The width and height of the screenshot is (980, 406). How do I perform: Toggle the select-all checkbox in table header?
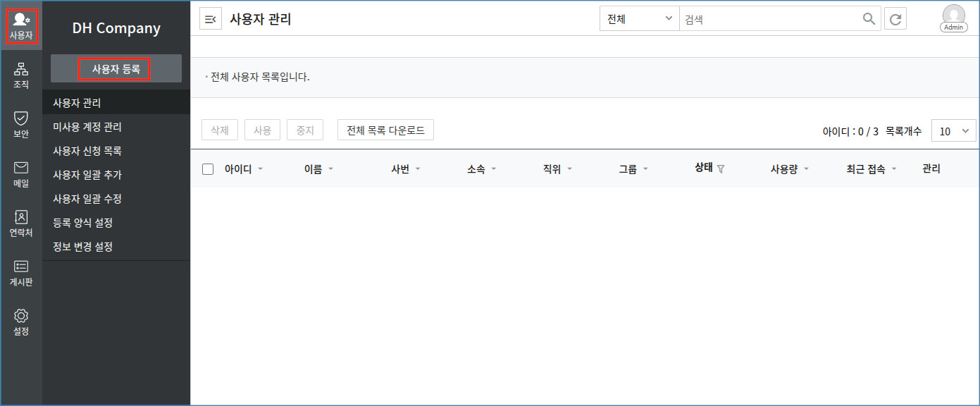(x=208, y=169)
